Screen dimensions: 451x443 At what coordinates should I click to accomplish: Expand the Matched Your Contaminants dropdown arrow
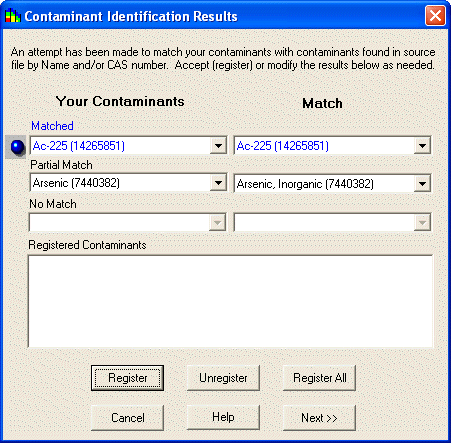[x=218, y=146]
